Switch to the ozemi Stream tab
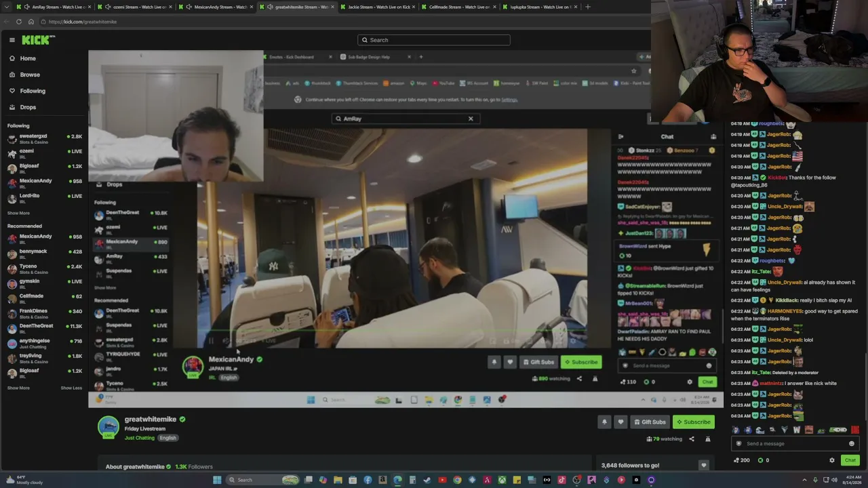 (x=135, y=7)
